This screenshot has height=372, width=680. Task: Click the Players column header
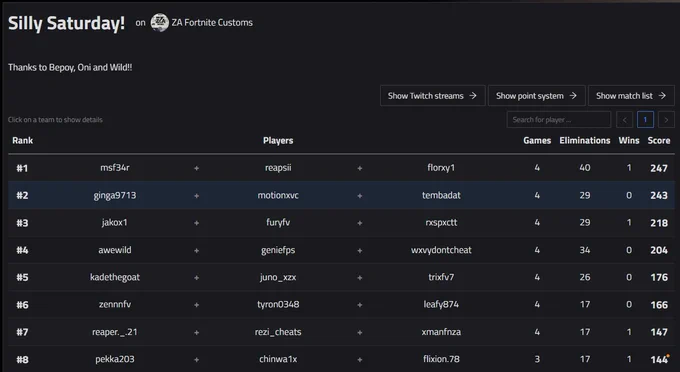278,140
